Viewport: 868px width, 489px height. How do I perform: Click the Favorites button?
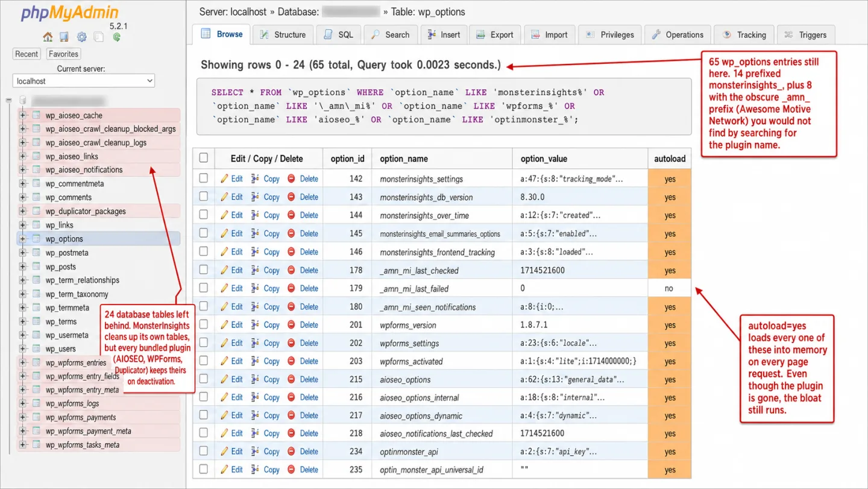(x=63, y=54)
